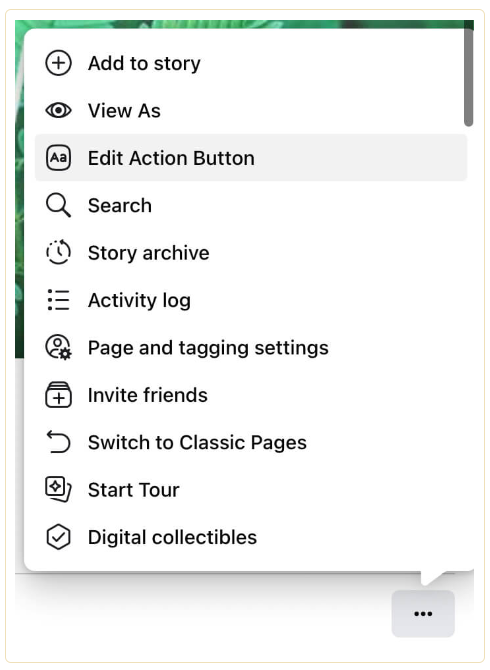Click the Aa Edit Action Button icon
The image size is (490, 670).
click(x=59, y=158)
